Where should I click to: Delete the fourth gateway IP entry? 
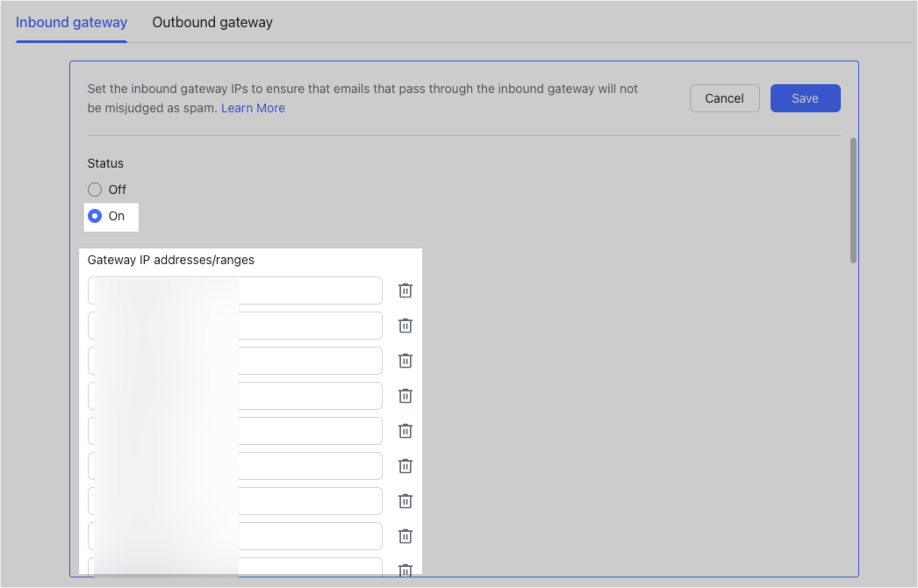tap(405, 395)
